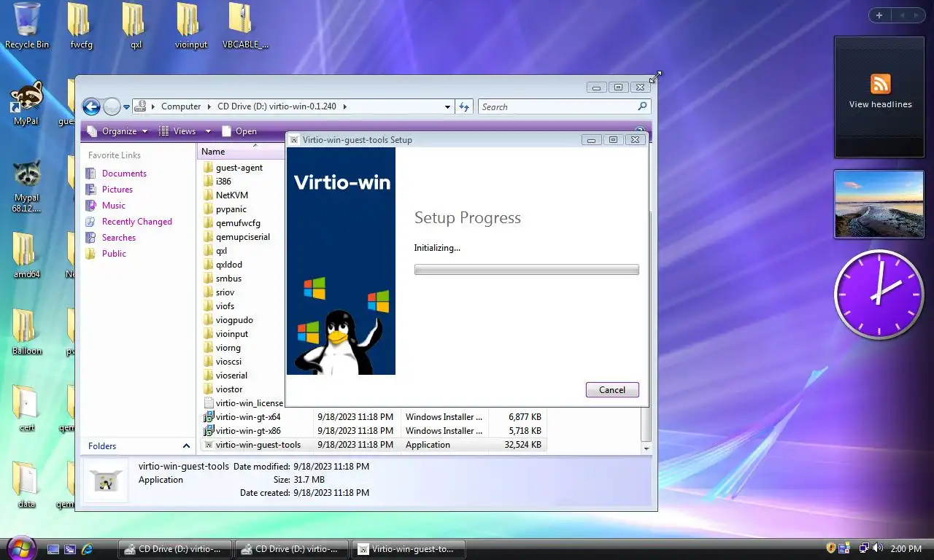Click the slideshow photo gadget thumbnail
Screen dimensions: 934x560
coord(879,204)
